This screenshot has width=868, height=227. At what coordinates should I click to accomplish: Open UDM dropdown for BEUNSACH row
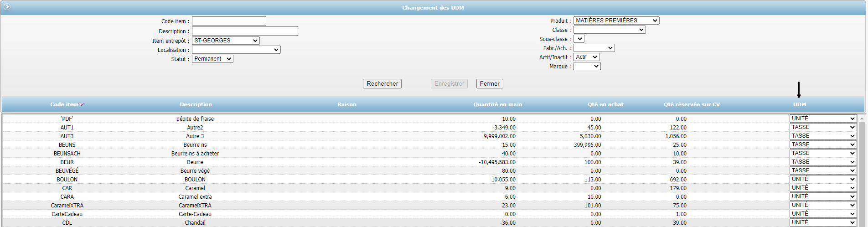pyautogui.click(x=823, y=153)
